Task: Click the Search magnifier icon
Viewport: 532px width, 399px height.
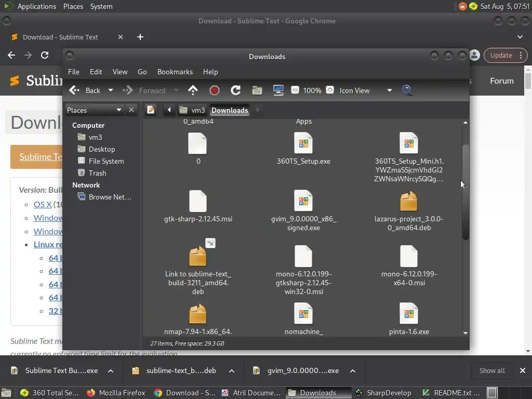Action: 407,90
